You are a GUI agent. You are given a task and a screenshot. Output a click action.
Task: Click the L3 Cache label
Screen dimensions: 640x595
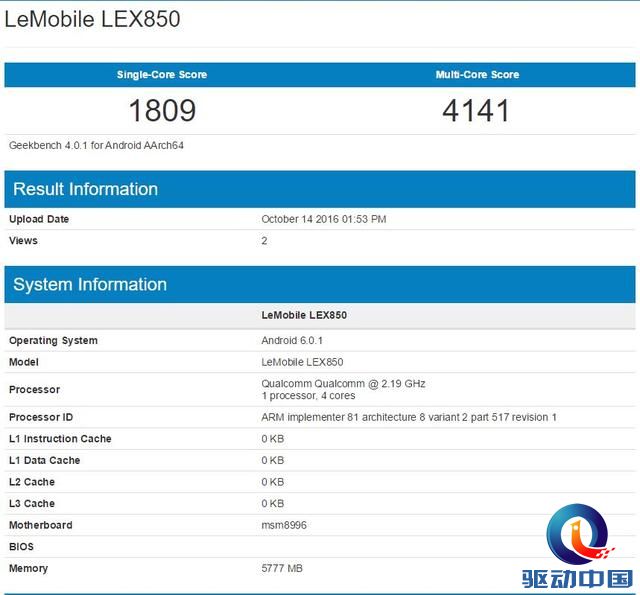[x=32, y=504]
